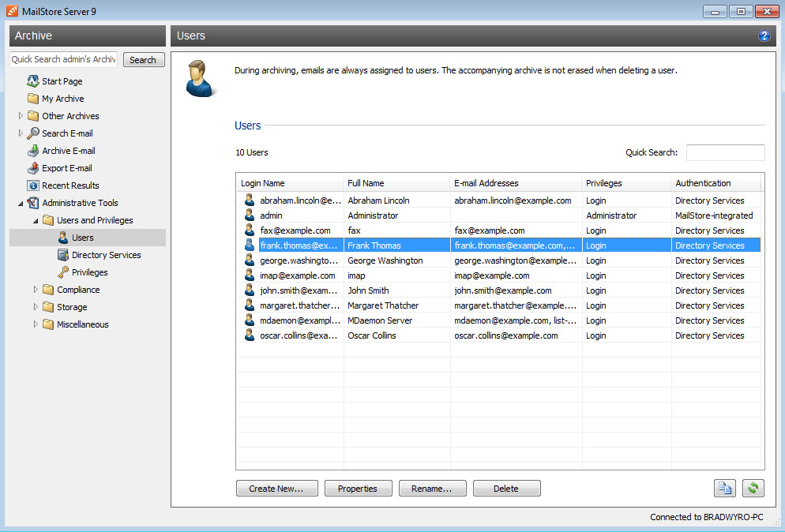This screenshot has height=532, width=785.
Task: Collapse Administrative Tools
Action: click(22, 202)
